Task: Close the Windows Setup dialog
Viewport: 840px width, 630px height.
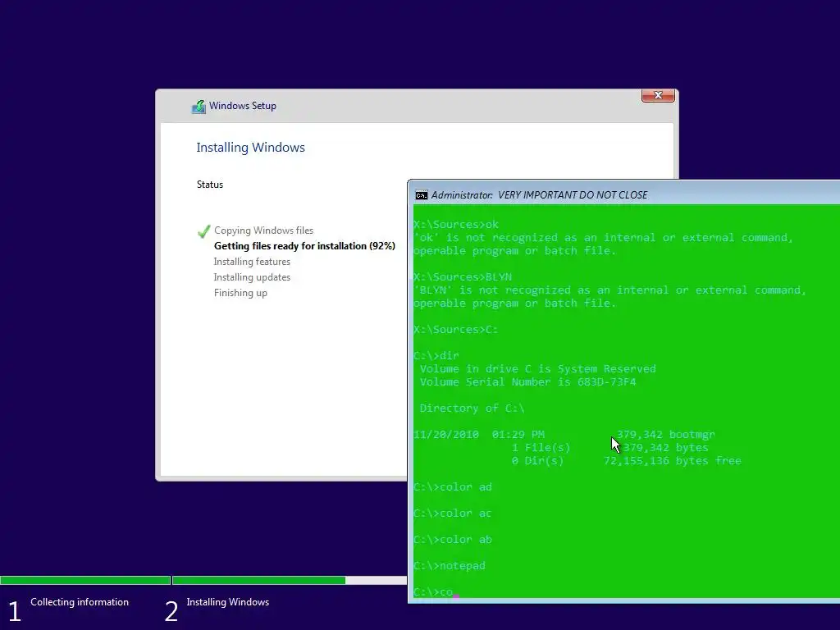Action: tap(658, 95)
